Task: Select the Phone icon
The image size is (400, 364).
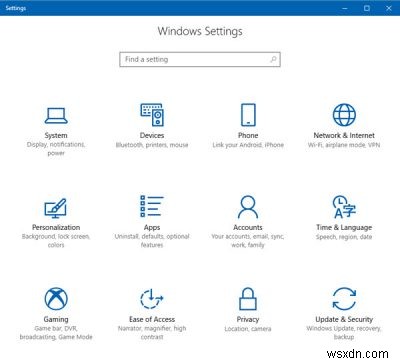Action: click(248, 115)
